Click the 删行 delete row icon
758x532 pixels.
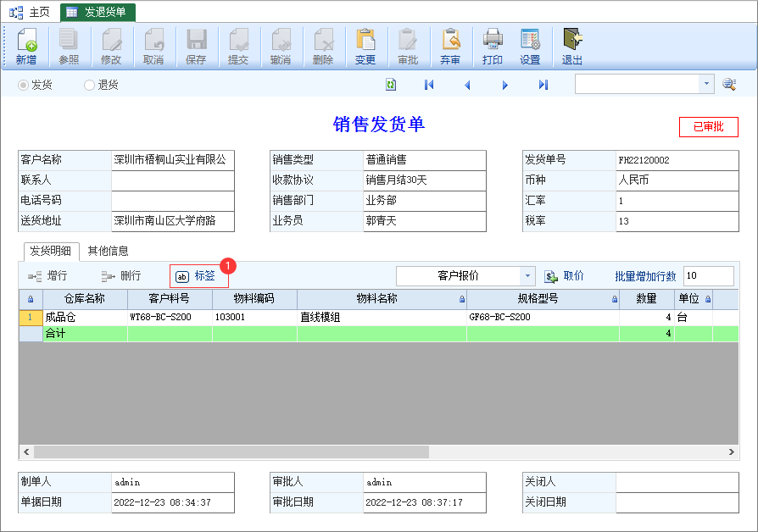coord(109,276)
